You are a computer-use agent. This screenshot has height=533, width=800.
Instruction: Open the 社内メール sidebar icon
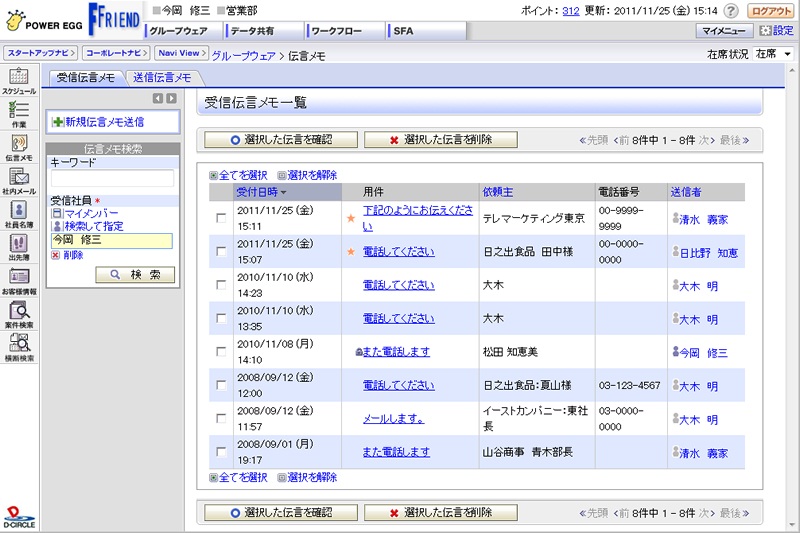(19, 181)
